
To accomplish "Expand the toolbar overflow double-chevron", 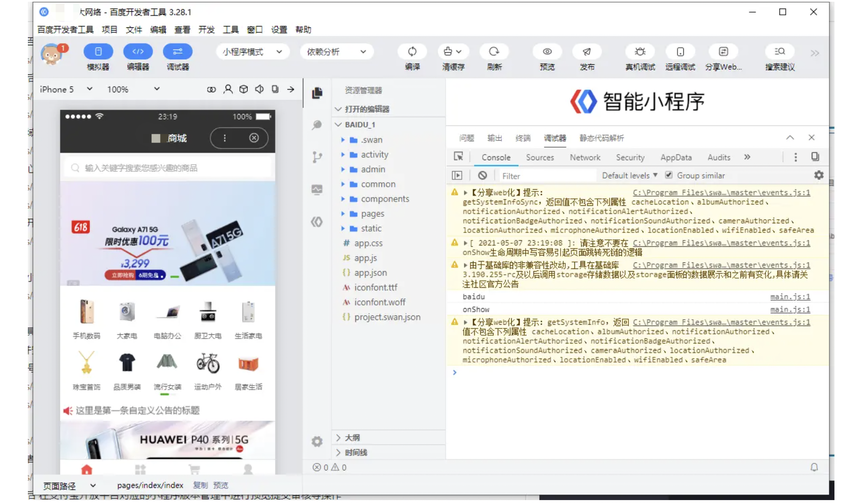I will pyautogui.click(x=815, y=53).
